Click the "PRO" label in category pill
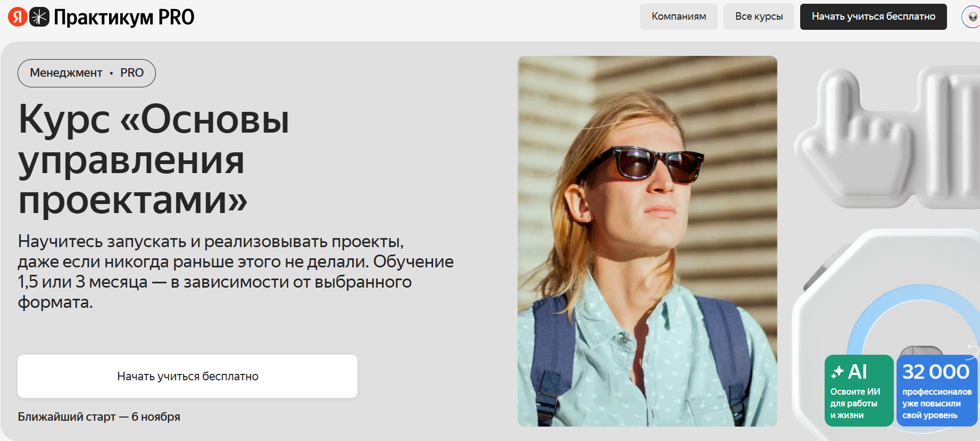This screenshot has width=980, height=441. pos(132,73)
